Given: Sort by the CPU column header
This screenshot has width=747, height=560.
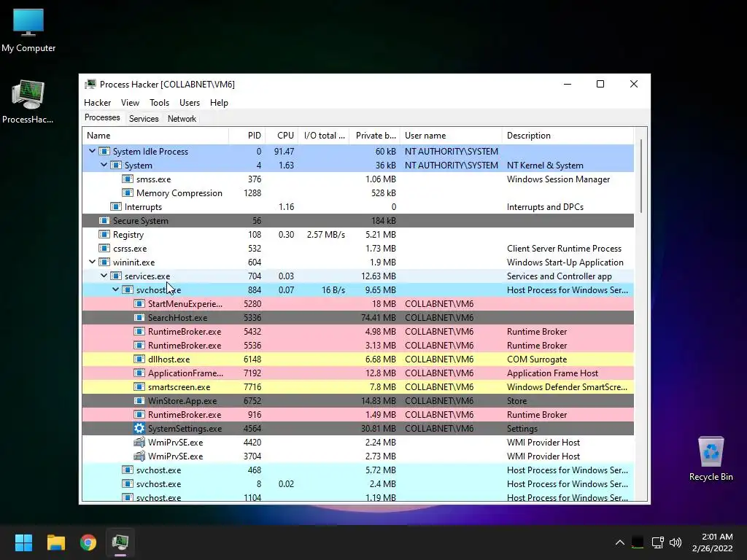Looking at the screenshot, I should point(282,136).
